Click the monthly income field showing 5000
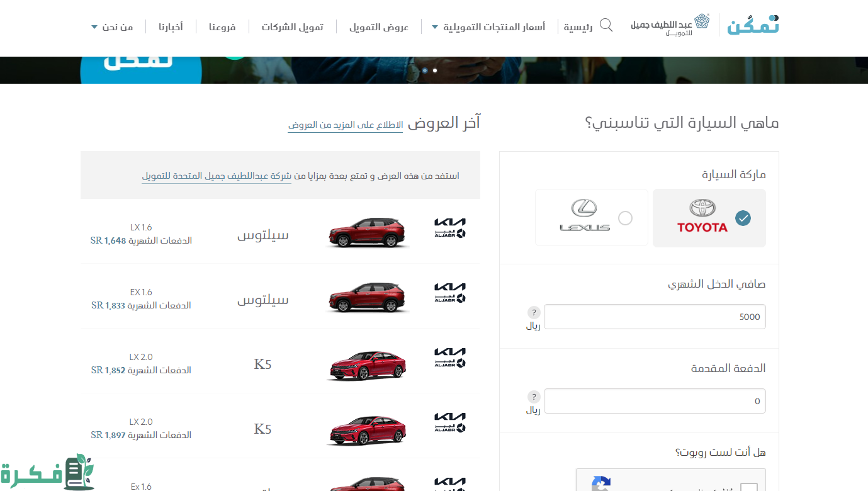868x491 pixels. [x=655, y=317]
